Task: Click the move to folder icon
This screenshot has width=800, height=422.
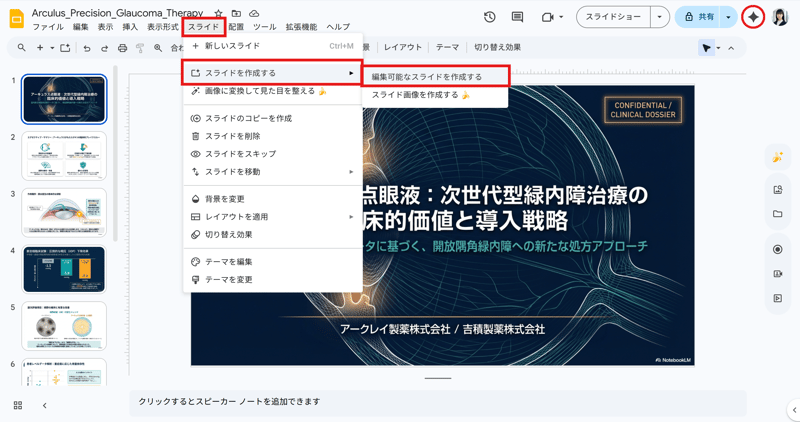Action: (236, 14)
